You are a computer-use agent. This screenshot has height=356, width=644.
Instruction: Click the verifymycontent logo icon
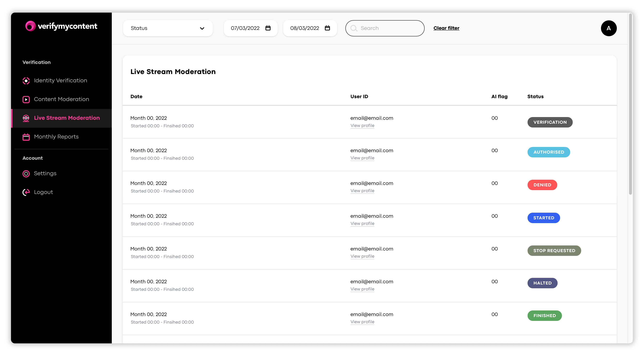[30, 26]
